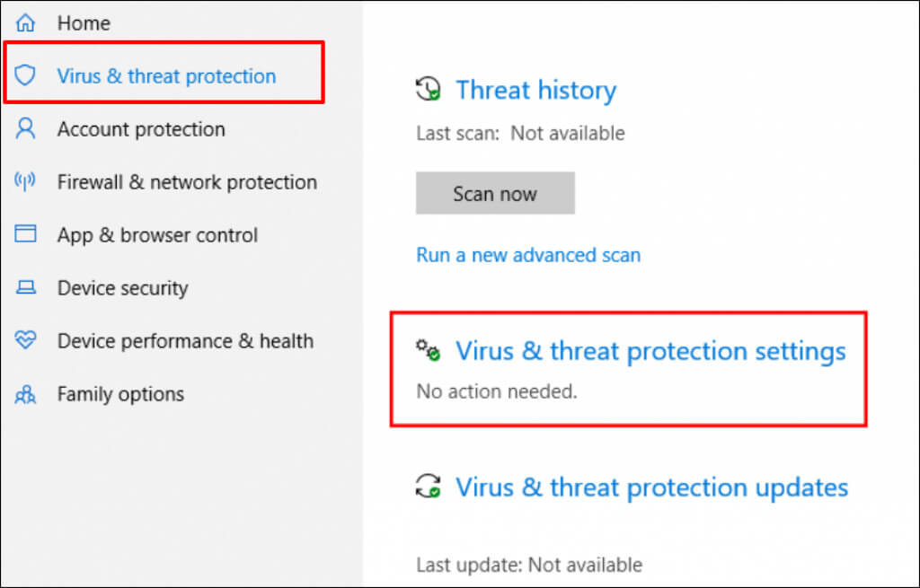Open Virus & threat protection updates link
This screenshot has height=588, width=920.
click(x=651, y=487)
